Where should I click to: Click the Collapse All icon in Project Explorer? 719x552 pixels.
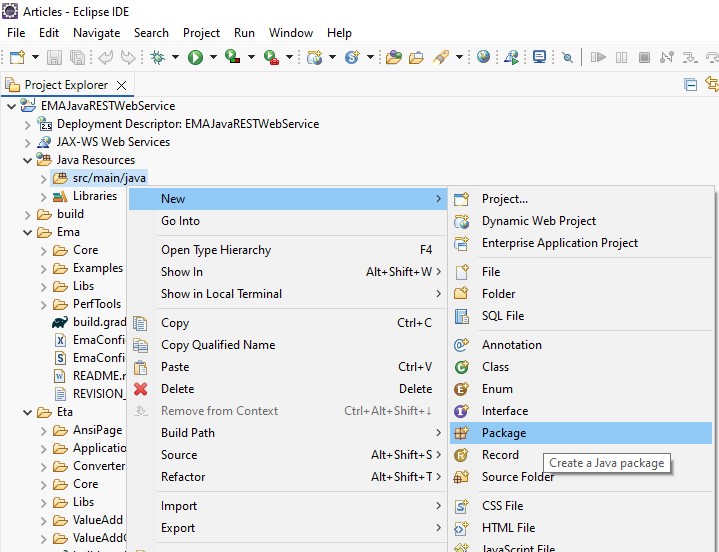[x=691, y=84]
